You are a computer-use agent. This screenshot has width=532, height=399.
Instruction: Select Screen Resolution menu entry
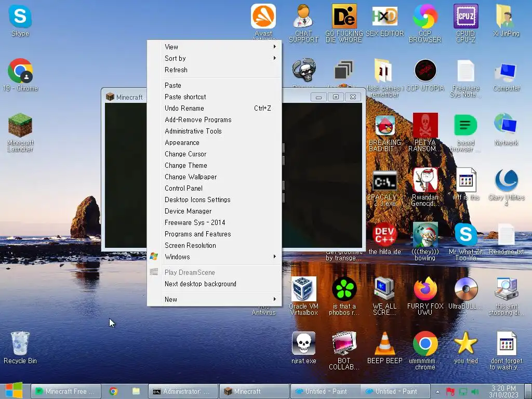click(215, 245)
